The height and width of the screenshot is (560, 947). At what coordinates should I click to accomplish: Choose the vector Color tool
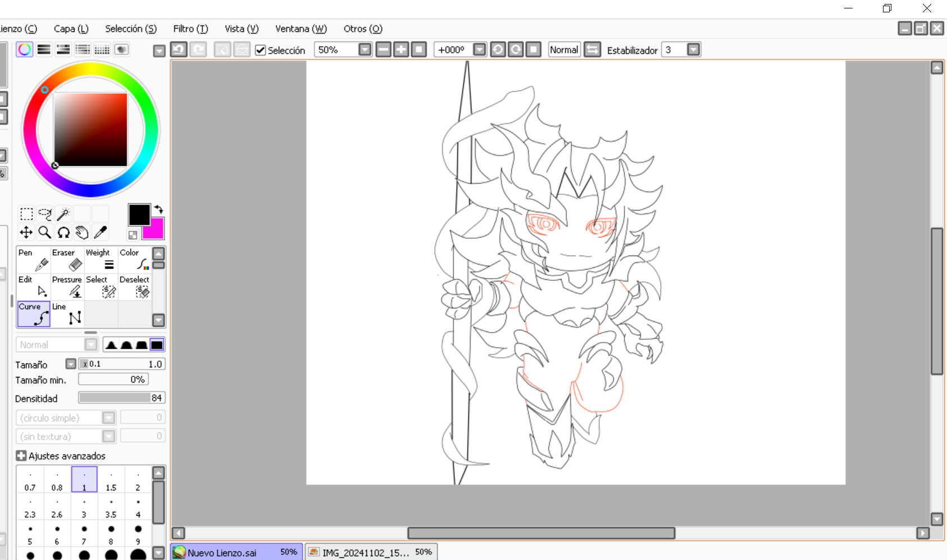point(135,259)
